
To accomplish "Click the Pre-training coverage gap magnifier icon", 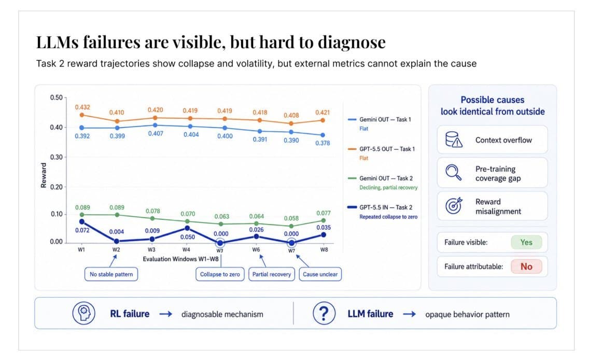I will (x=453, y=173).
